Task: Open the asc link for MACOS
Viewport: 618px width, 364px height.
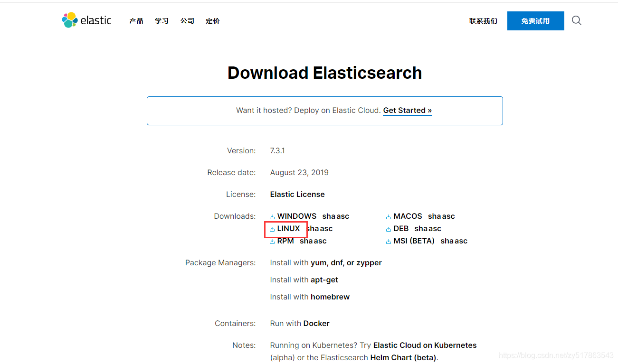Action: [448, 216]
